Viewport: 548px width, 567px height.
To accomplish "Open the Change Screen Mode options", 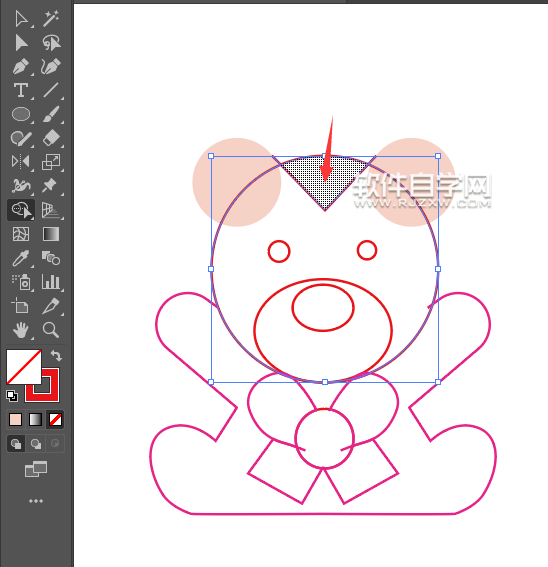I will click(36, 469).
